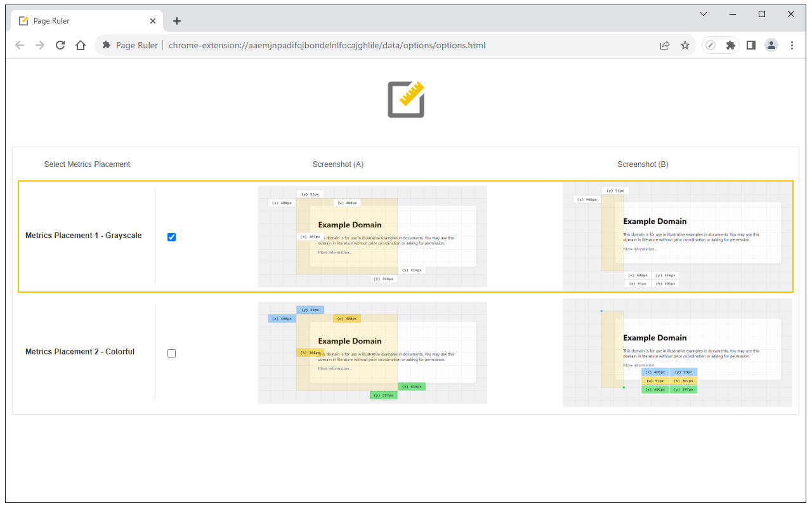Open grayscale Screenshot (A) thumbnail
The height and width of the screenshot is (508, 812).
click(372, 236)
